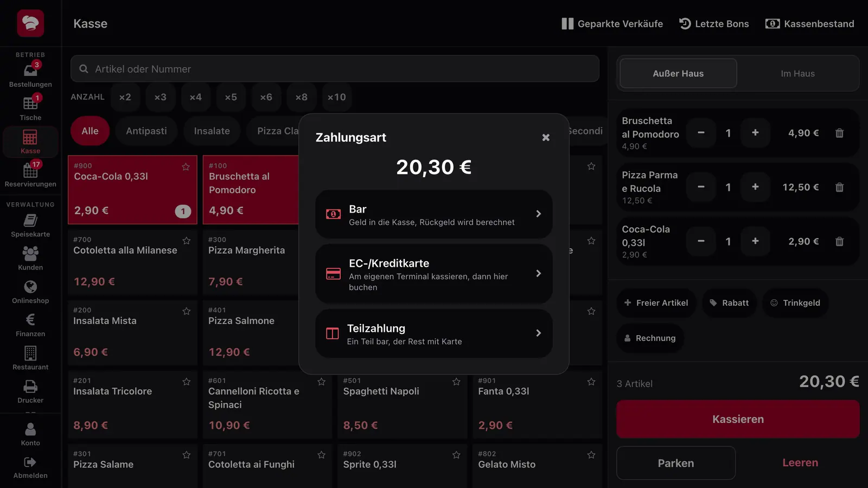Favorite Coca-Cola 0,33l with star
The height and width of the screenshot is (488, 868).
point(186,167)
